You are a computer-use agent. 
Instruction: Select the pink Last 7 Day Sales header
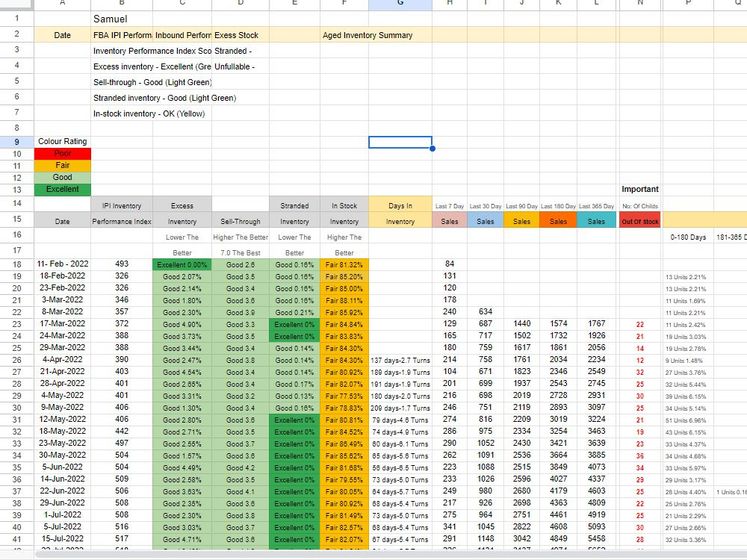click(x=449, y=222)
